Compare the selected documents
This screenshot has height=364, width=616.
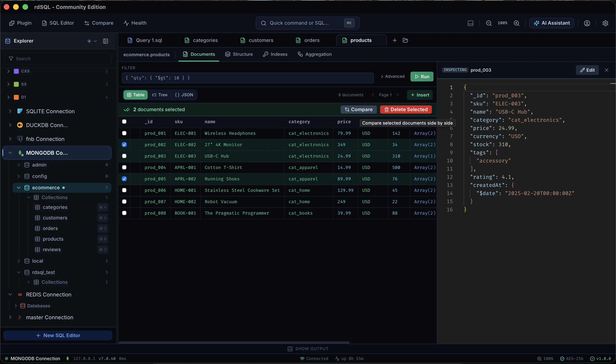[x=359, y=109]
